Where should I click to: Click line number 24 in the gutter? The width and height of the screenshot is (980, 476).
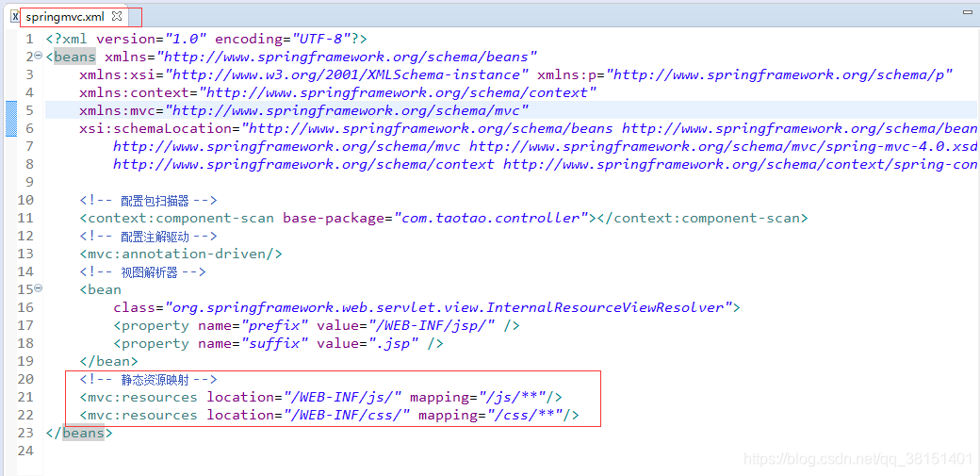click(x=25, y=451)
